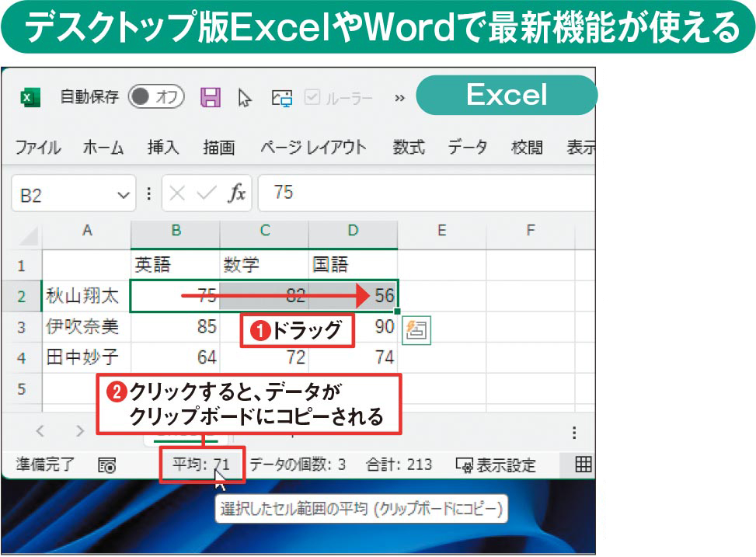This screenshot has height=557, width=756.
Task: Toggle the AutoSave (自動保存) switch
Action: tap(156, 97)
